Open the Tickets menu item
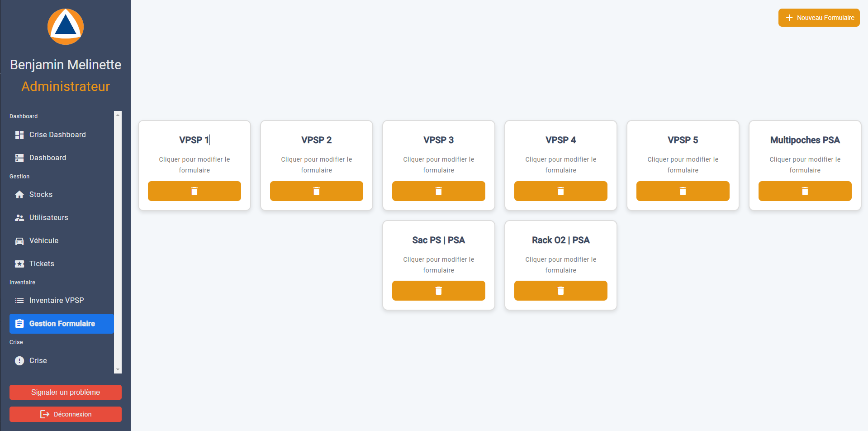868x431 pixels. point(42,264)
